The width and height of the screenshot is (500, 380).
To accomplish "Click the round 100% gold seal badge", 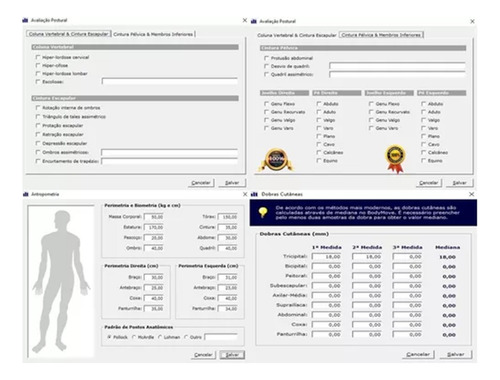I will [x=277, y=159].
